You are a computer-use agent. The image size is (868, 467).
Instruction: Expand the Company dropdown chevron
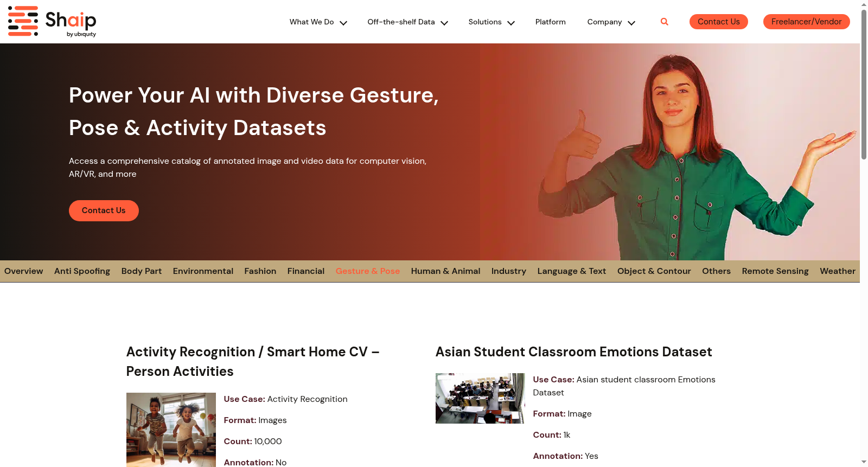(x=631, y=23)
